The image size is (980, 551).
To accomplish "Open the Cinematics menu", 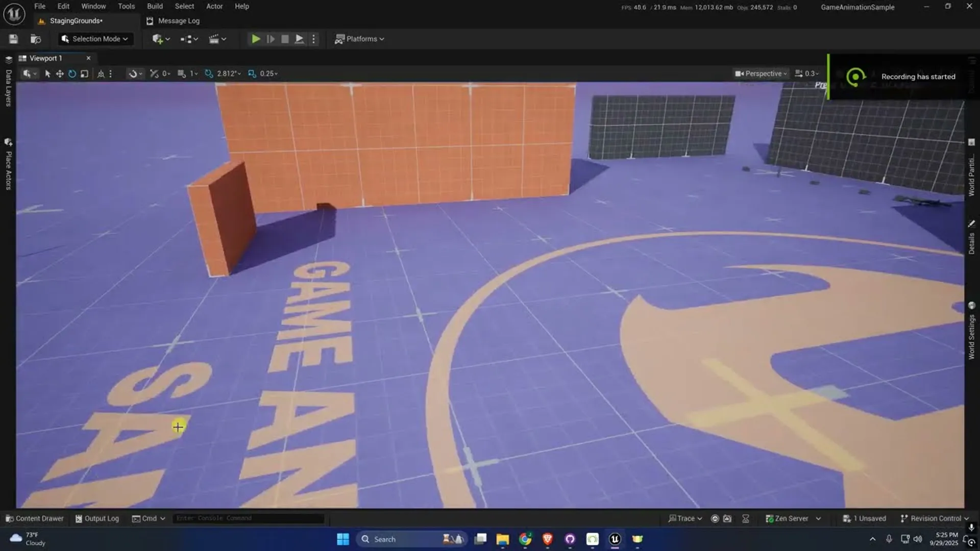I will [x=216, y=39].
